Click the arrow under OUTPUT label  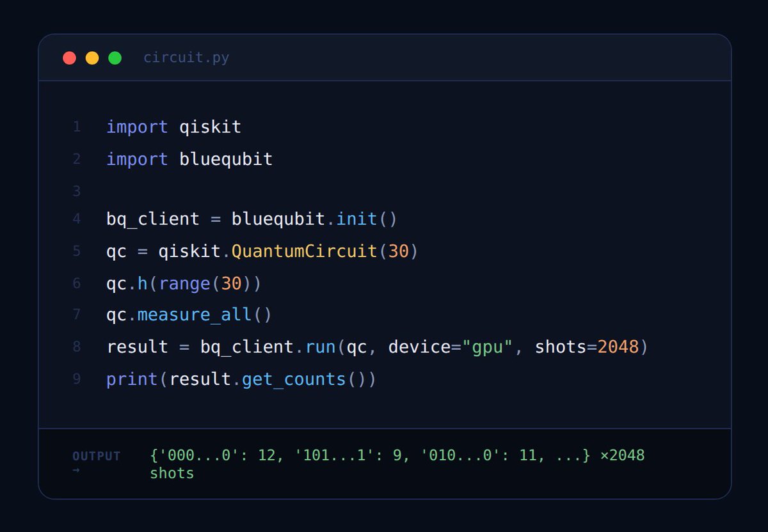76,471
